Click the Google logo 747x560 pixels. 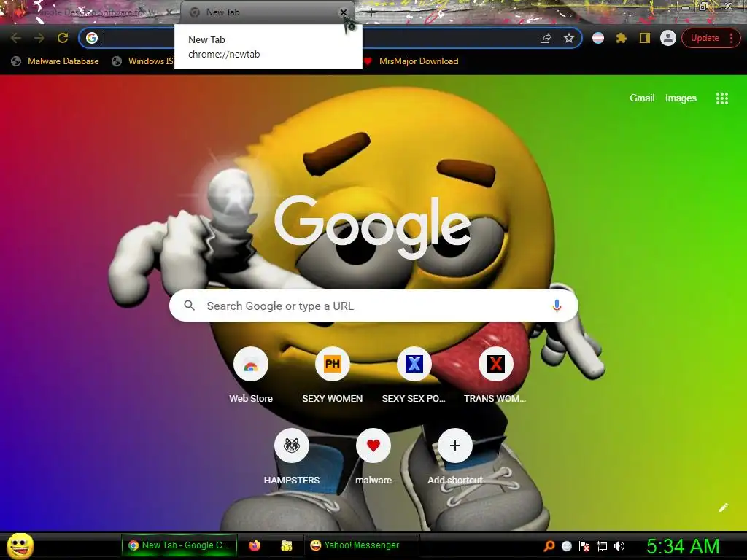pyautogui.click(x=373, y=227)
